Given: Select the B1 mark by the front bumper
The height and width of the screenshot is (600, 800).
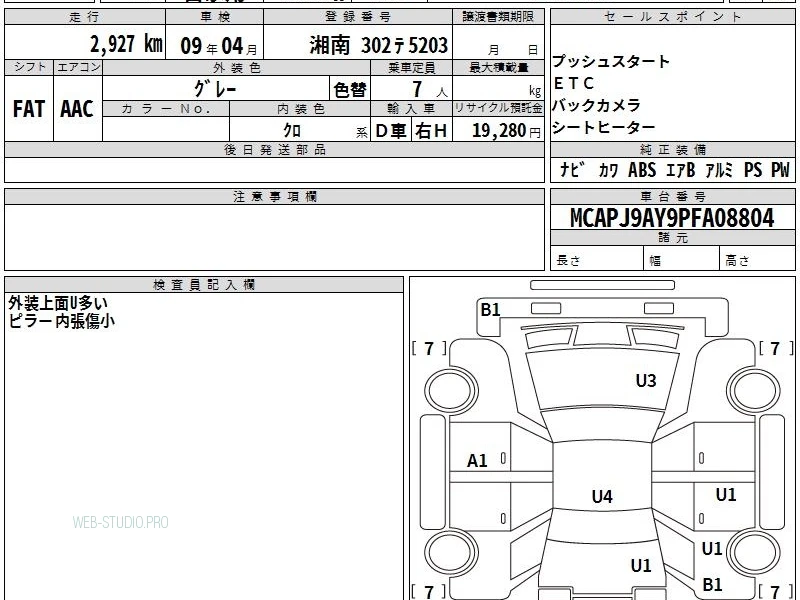Looking at the screenshot, I should 490,309.
